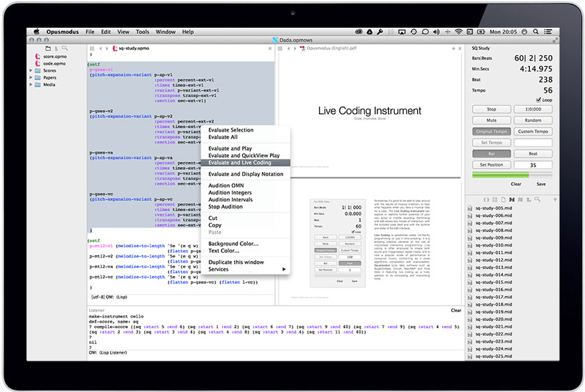Expand the Scores folder

(31, 70)
